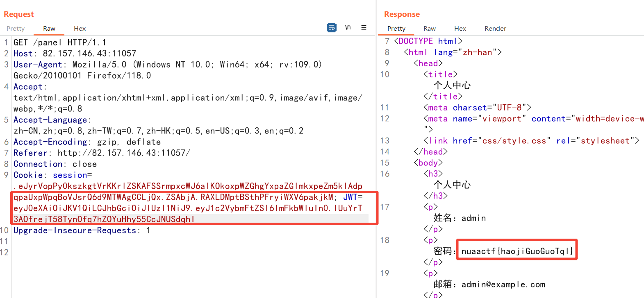Open the Response Render tab
This screenshot has height=298, width=644.
pyautogui.click(x=495, y=29)
